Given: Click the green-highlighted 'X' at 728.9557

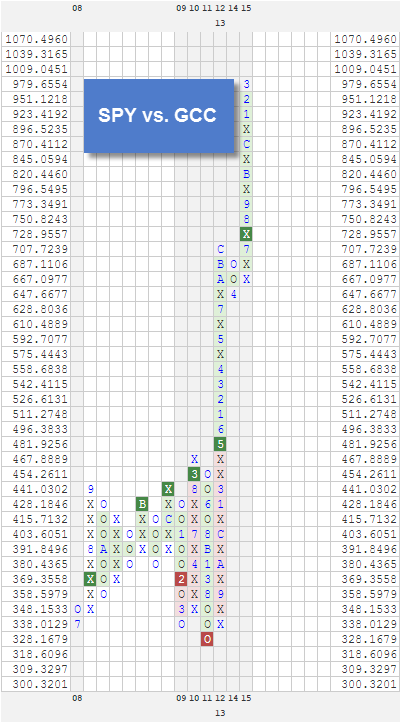Looking at the screenshot, I should [247, 234].
